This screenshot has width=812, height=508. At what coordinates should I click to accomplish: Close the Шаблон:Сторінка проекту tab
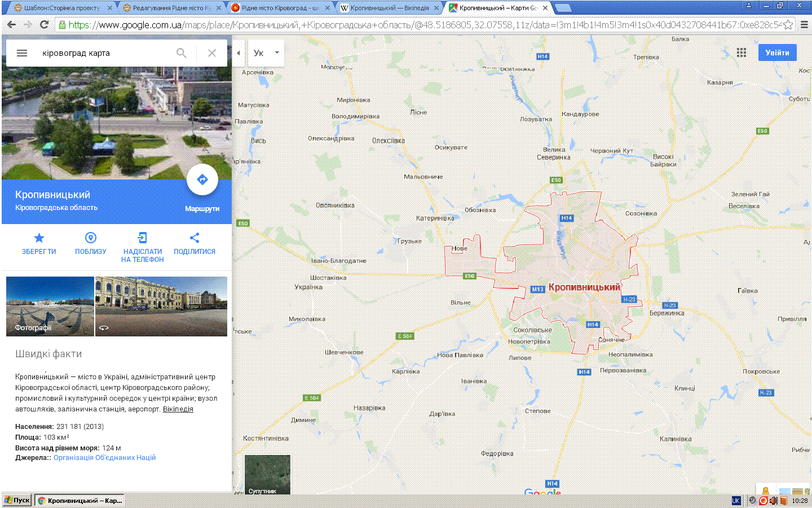(110, 8)
